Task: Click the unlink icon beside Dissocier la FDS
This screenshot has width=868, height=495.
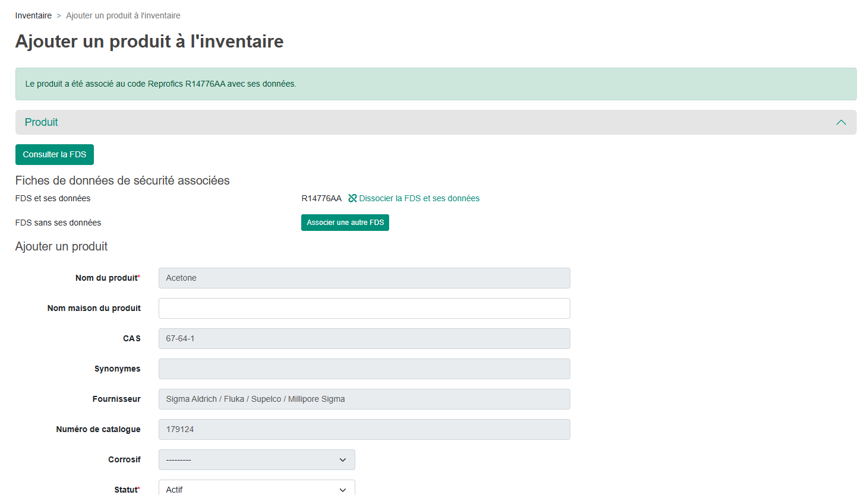Action: click(x=352, y=198)
